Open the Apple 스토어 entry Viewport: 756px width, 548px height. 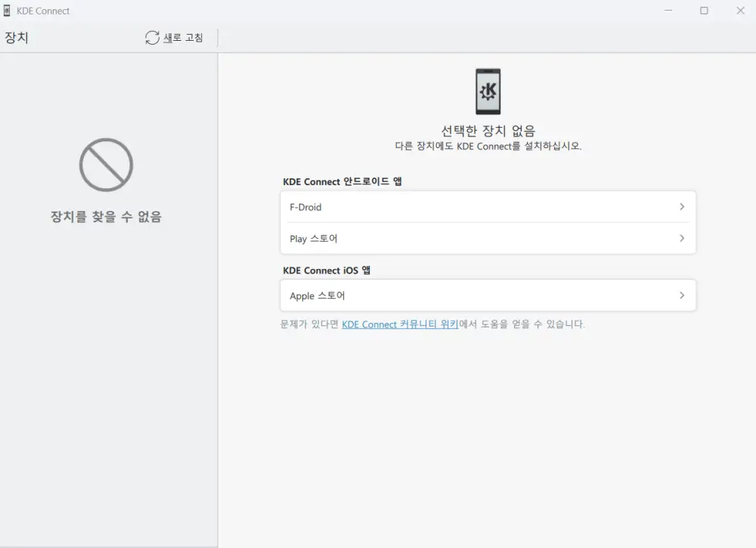tap(488, 296)
